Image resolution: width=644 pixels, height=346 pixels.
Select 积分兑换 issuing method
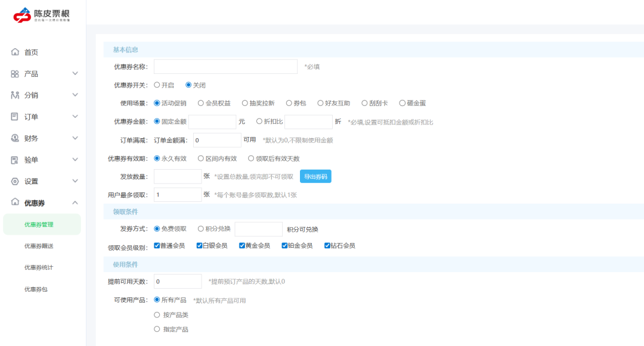click(x=201, y=229)
